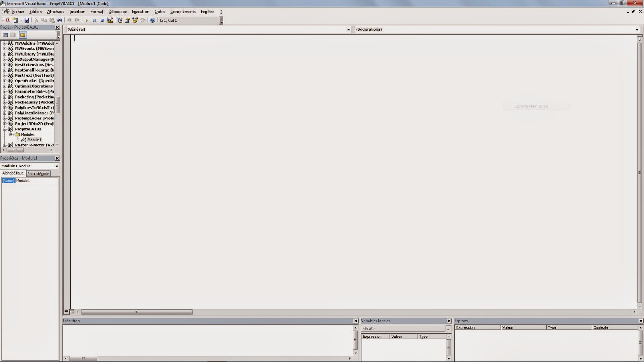Image resolution: width=644 pixels, height=362 pixels.
Task: Click the call stack ellipsis button
Action: coord(448,329)
